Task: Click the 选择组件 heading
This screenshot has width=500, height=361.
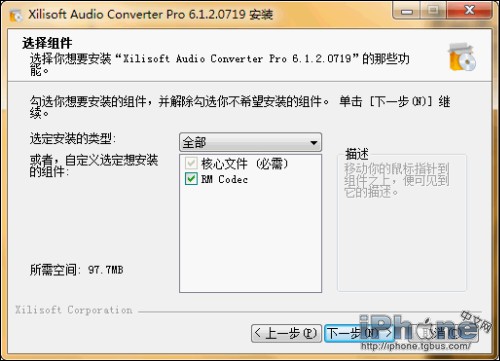Action: pyautogui.click(x=47, y=43)
